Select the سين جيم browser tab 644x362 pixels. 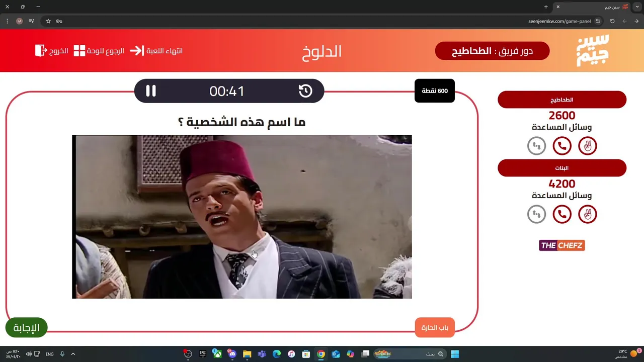(592, 7)
